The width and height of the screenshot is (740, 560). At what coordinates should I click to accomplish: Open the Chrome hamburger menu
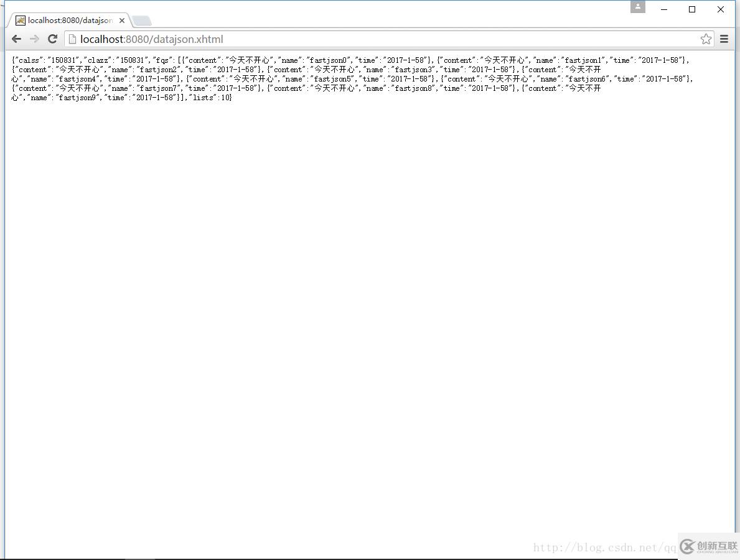tap(724, 39)
